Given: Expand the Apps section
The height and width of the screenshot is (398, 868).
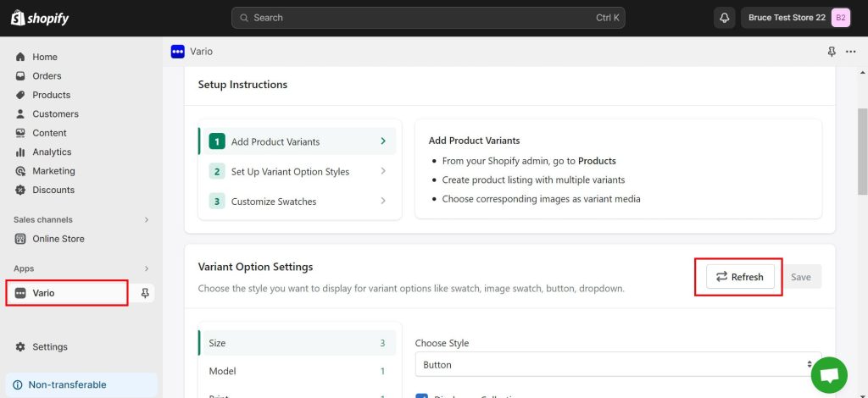Looking at the screenshot, I should (x=147, y=268).
